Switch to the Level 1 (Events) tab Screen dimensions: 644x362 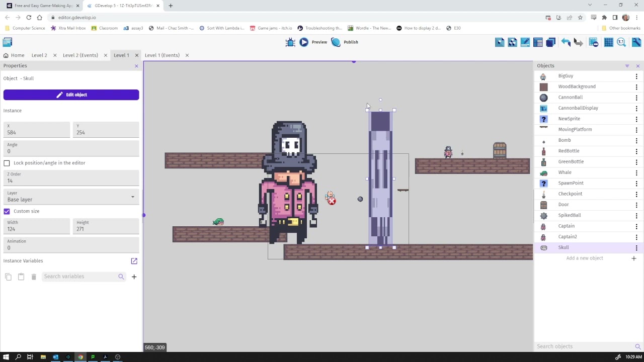(162, 55)
